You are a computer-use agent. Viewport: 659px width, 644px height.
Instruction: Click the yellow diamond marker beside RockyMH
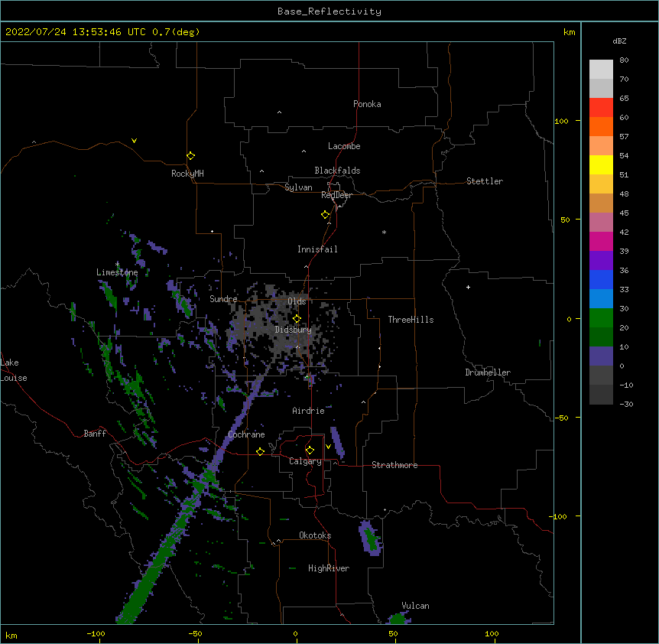(x=190, y=156)
